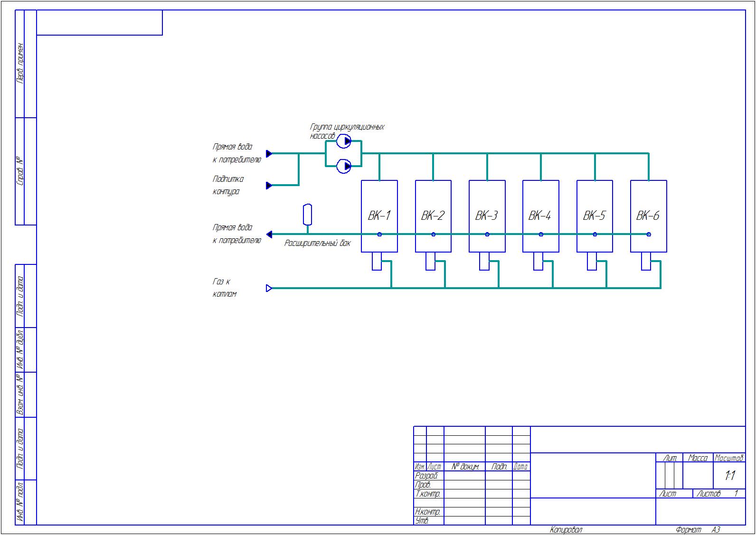Screen dimensions: 756x535
Task: Select the ВК-5 boiler label
Action: tap(594, 216)
